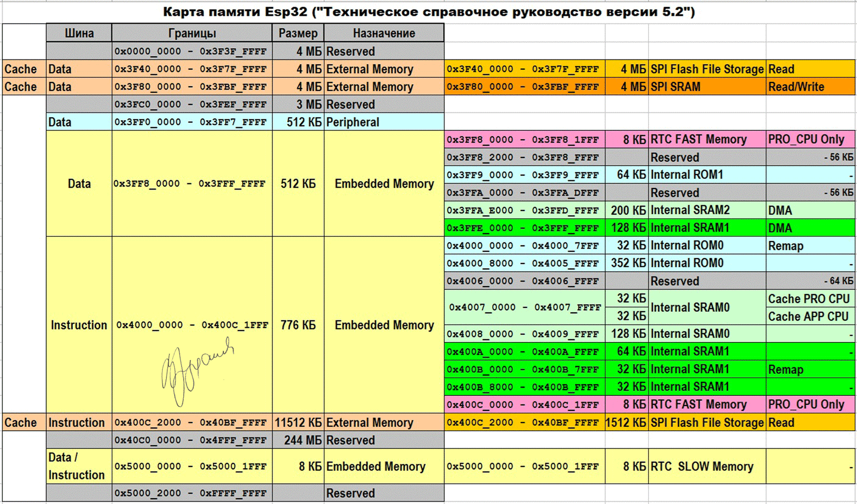Viewport: 857px width, 504px height.
Task: Select the "0x3FF0_0000 - 0x3FF7_FFFF" address range cell
Action: 191,122
